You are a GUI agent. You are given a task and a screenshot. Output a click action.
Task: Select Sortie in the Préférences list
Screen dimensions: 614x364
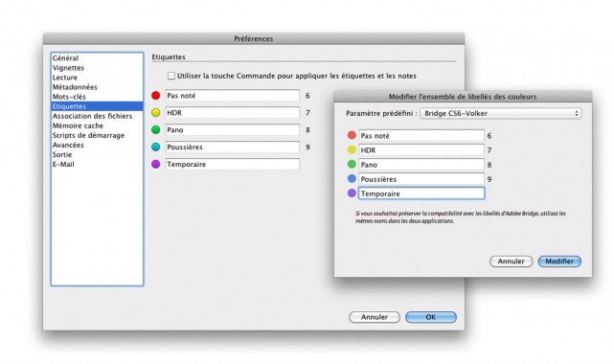[x=97, y=154]
